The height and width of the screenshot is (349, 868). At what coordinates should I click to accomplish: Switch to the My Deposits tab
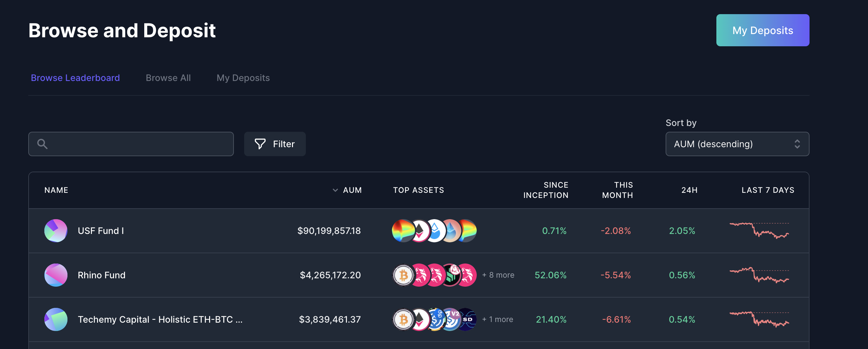[243, 78]
